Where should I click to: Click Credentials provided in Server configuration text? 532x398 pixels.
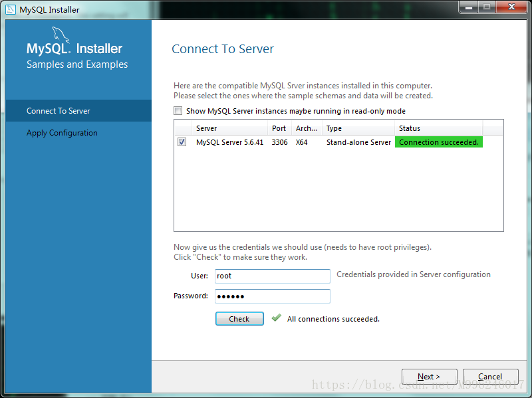tap(413, 274)
